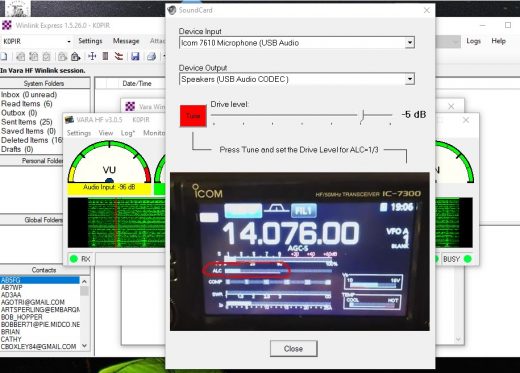Click the dark envelope forward icon
The height and width of the screenshot is (373, 520).
(x=76, y=57)
